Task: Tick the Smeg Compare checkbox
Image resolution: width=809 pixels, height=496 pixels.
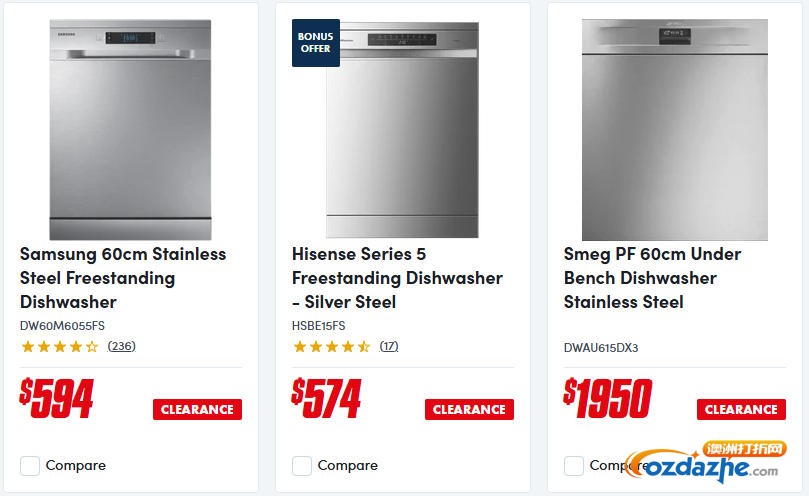Action: (x=574, y=465)
